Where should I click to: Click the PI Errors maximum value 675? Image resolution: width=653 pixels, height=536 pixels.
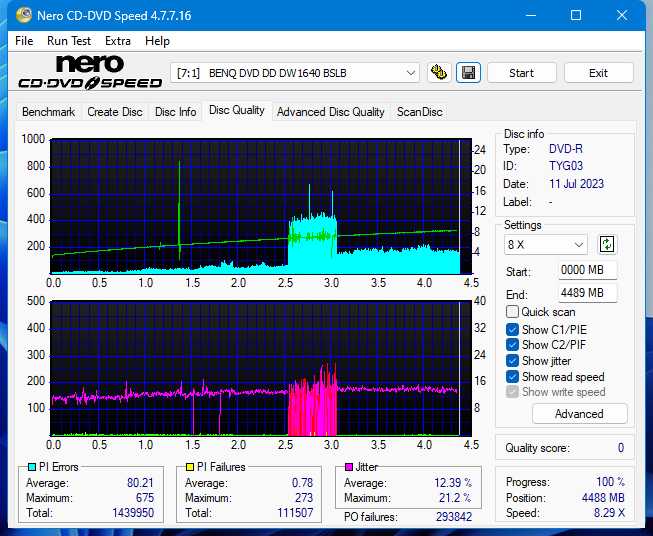(145, 498)
